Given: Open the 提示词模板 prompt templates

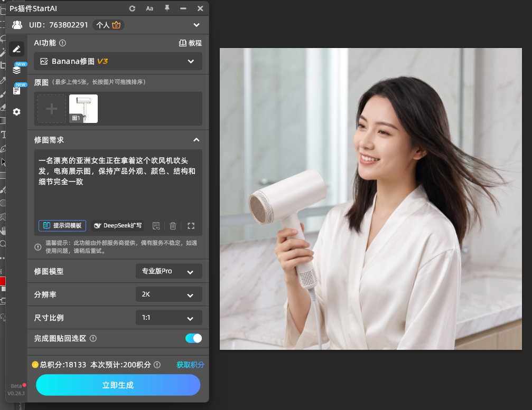Looking at the screenshot, I should [62, 226].
